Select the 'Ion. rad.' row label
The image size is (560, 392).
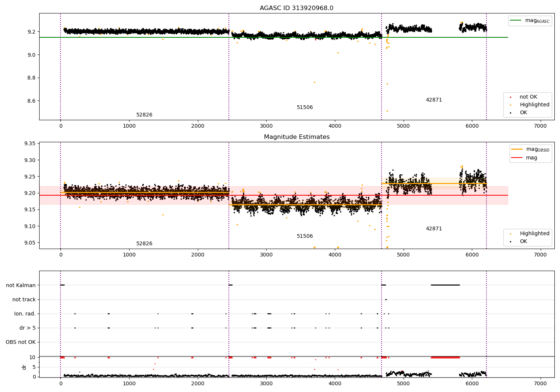(25, 314)
